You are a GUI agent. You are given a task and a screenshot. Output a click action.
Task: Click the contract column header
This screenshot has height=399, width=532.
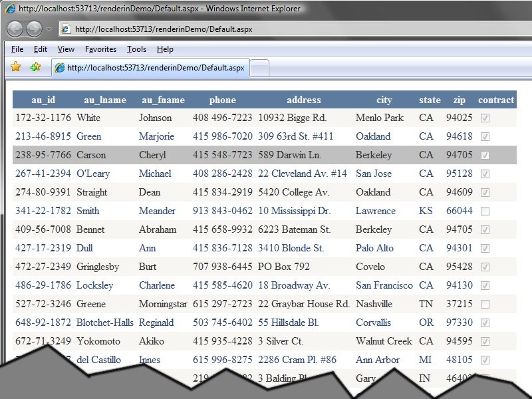tap(496, 100)
